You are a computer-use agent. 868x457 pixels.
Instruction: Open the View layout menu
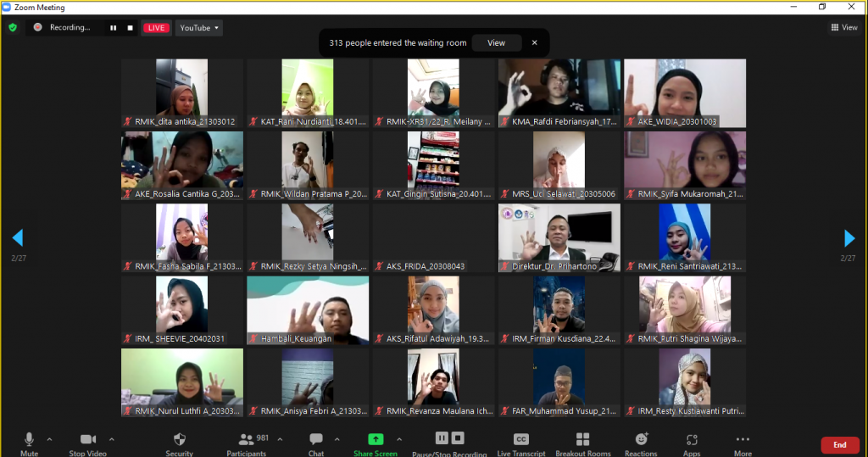(844, 27)
